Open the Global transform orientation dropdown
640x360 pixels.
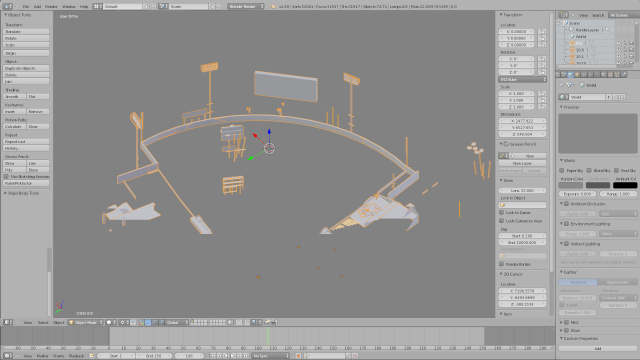[x=177, y=322]
